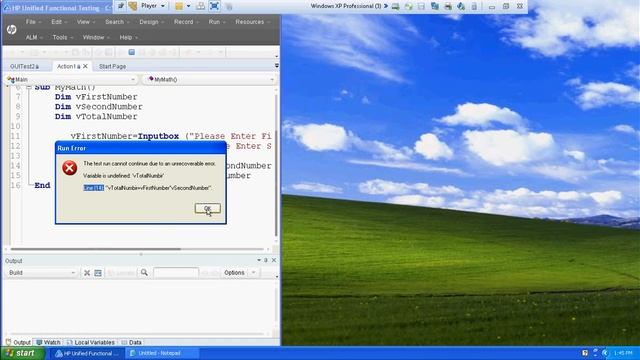
Task: Click the code editor horizontal scrollbar
Action: coord(96,249)
